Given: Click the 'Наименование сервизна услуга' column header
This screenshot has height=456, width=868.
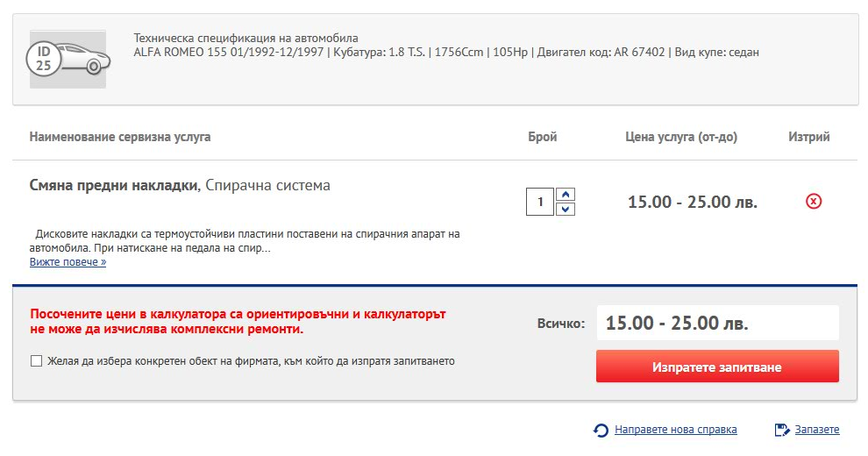Looking at the screenshot, I should (x=120, y=137).
